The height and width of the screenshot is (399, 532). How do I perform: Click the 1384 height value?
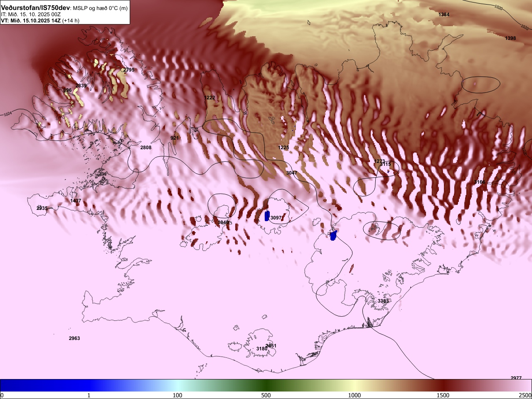coord(444,15)
